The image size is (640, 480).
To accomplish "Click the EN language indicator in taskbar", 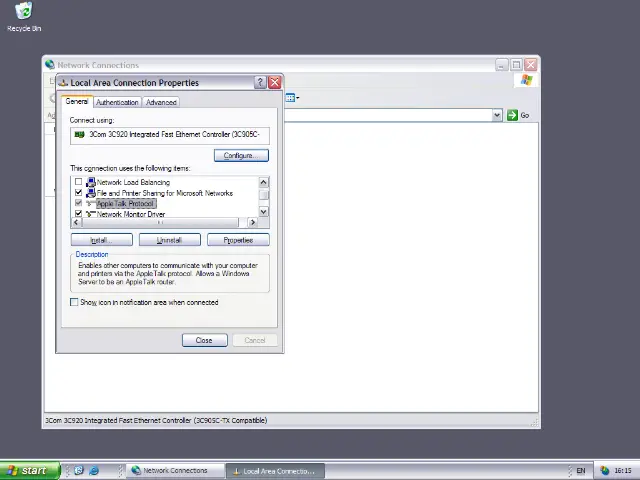I will 580,471.
